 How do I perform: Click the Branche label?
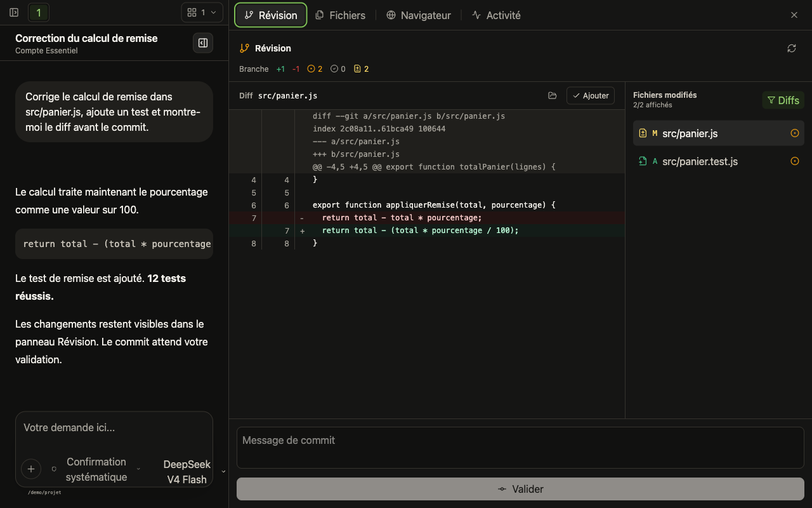coord(254,69)
